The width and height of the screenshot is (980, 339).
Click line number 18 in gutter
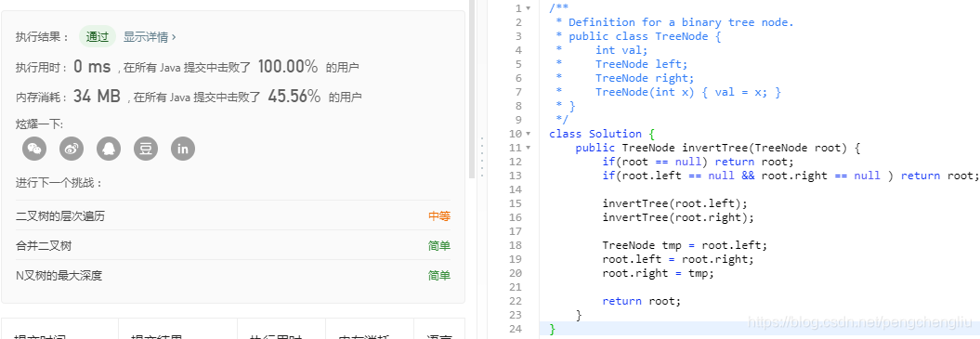click(x=516, y=245)
